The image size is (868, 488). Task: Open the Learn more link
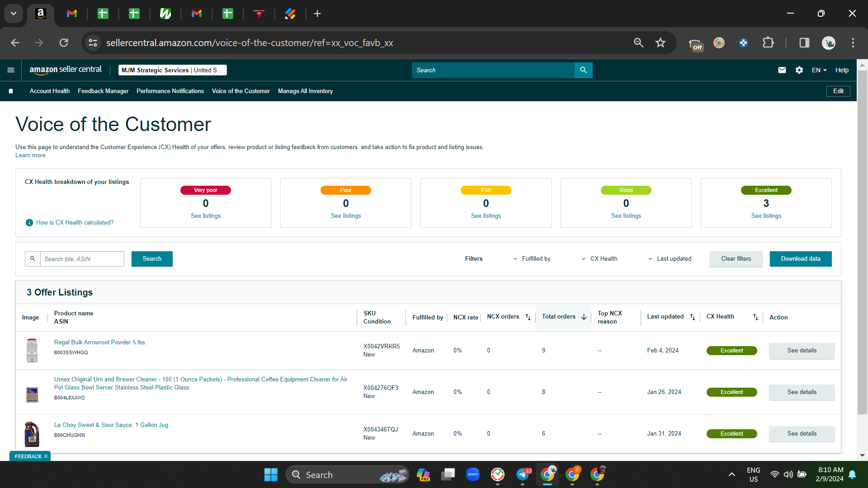tap(30, 155)
